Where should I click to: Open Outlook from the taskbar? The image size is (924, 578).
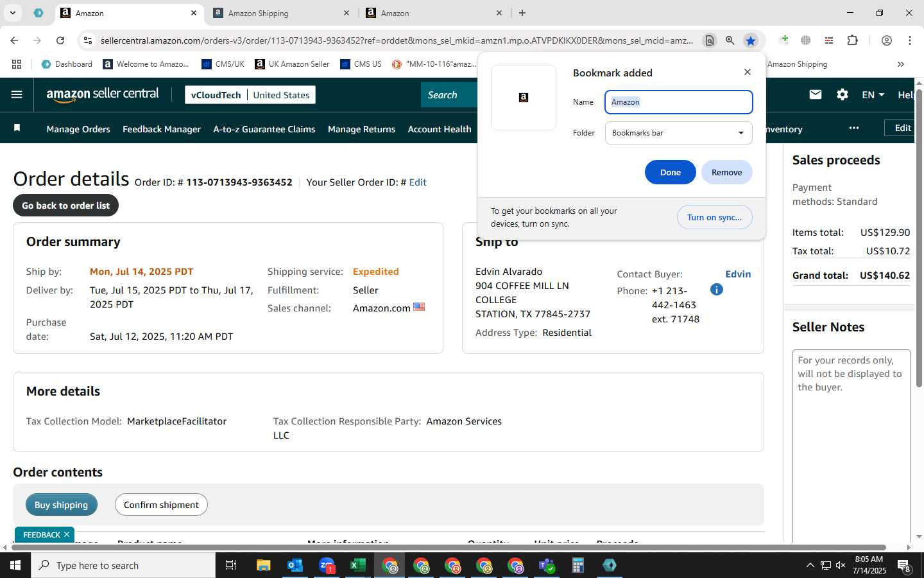tap(295, 565)
